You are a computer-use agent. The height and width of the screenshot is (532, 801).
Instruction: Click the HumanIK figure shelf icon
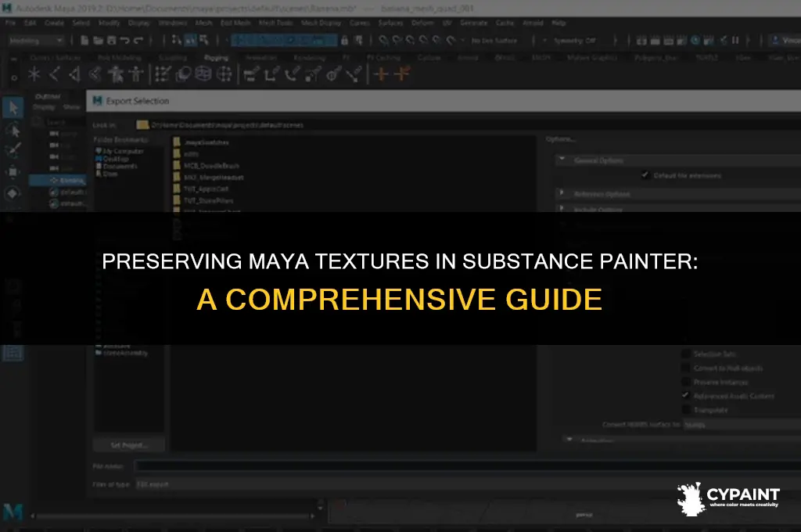point(136,74)
